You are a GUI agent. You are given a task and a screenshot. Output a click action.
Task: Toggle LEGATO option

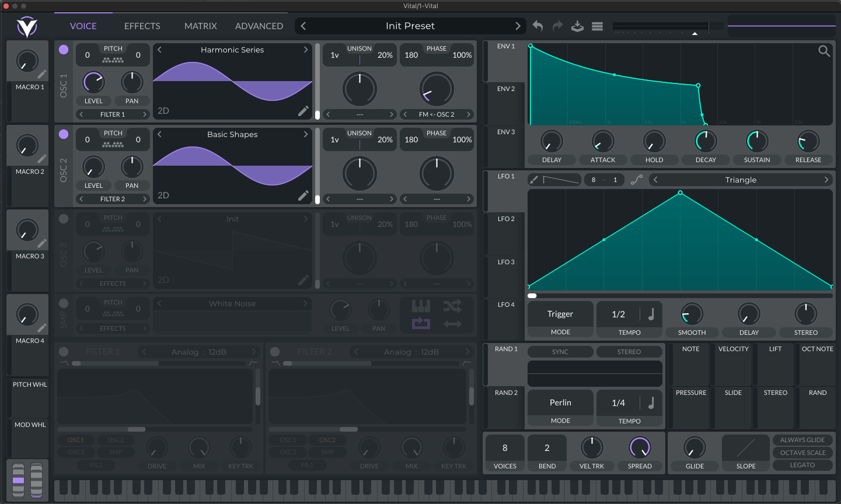(802, 465)
